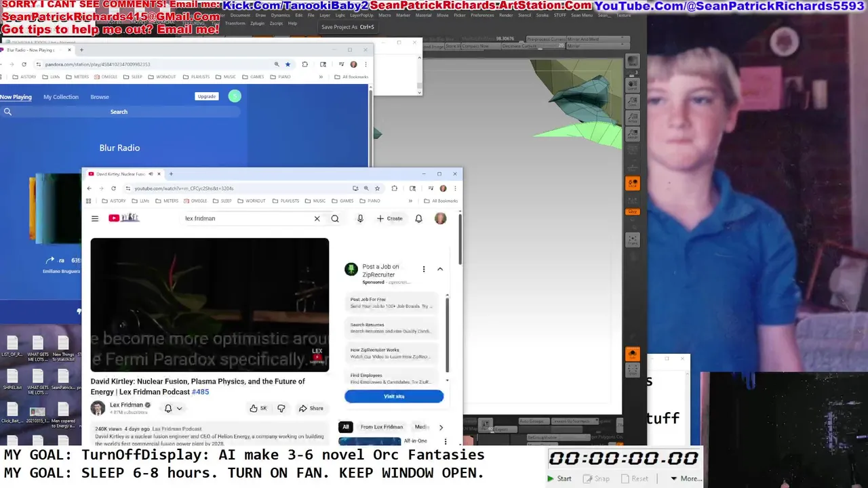Image resolution: width=868 pixels, height=488 pixels.
Task: Bookmark the YouTube page with star
Action: pyautogui.click(x=378, y=188)
